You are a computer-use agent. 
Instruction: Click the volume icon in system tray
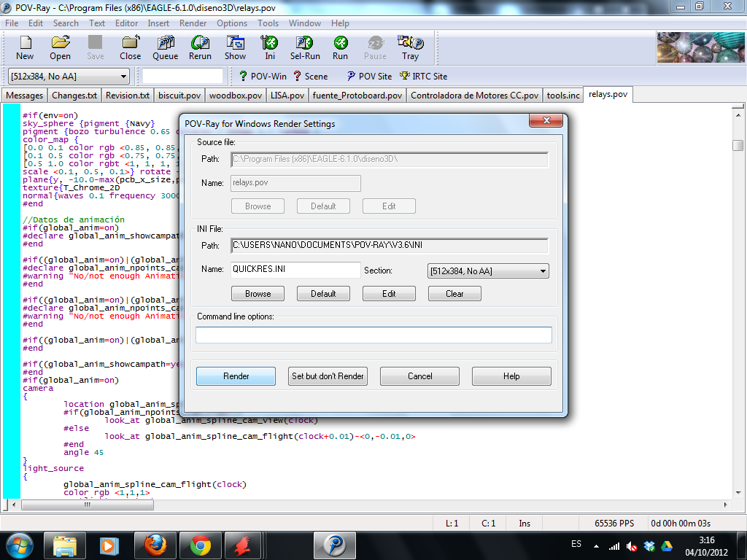(x=632, y=546)
